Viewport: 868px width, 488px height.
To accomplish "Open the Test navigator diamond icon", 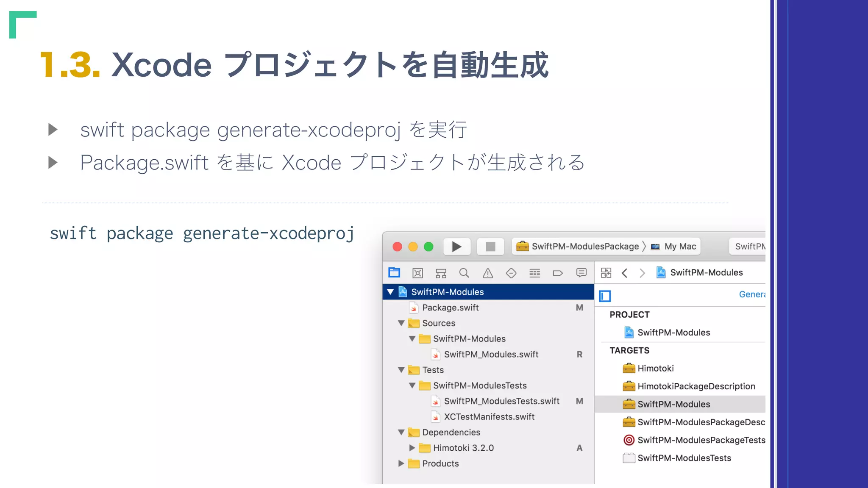I will click(511, 273).
